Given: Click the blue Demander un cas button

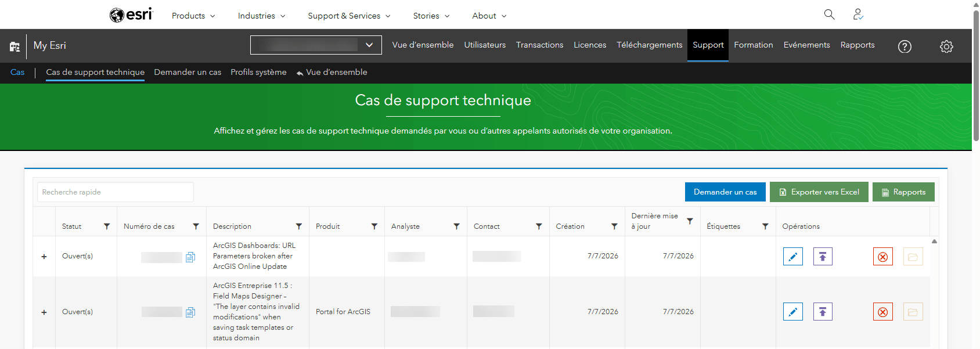Looking at the screenshot, I should point(725,192).
